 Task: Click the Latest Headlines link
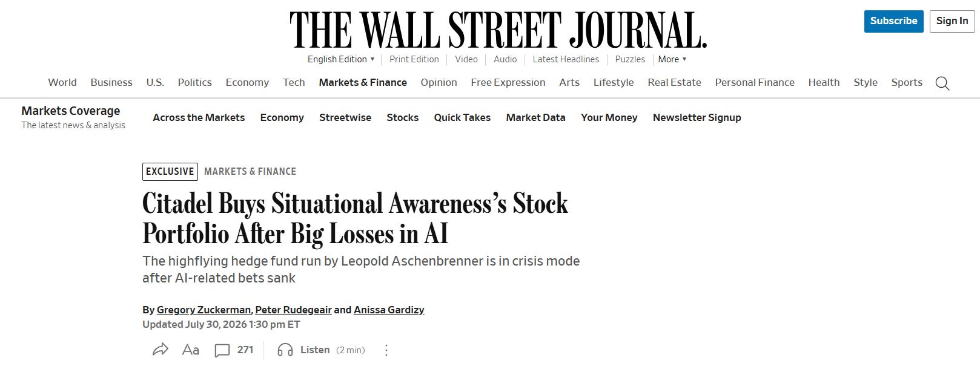566,59
